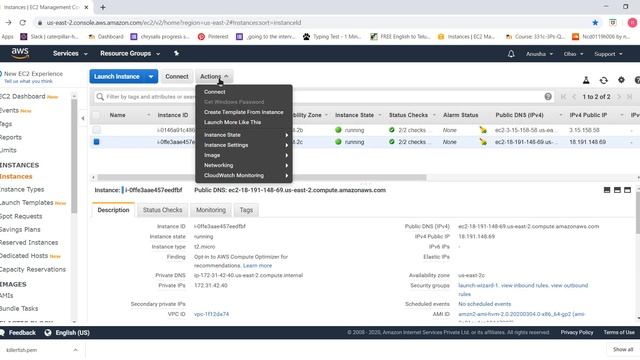Maximize the details pane layout icon
The height and width of the screenshot is (360, 640).
click(x=627, y=190)
